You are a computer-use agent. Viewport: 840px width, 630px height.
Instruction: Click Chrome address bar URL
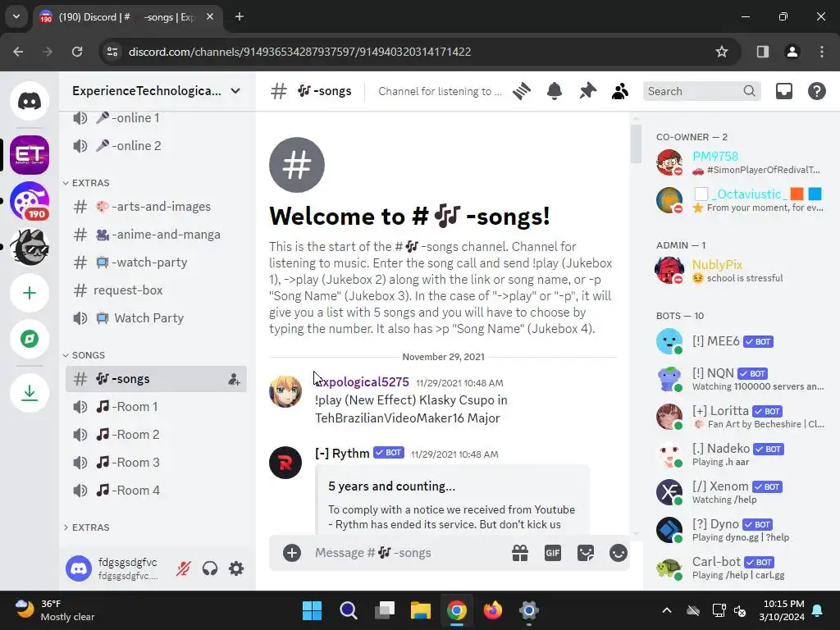pyautogui.click(x=299, y=52)
